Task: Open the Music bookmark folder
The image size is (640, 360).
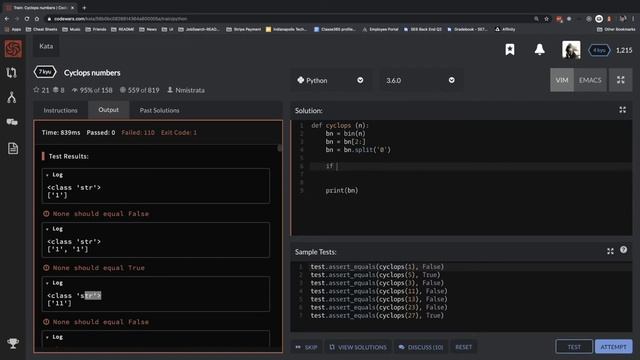Action: tap(71, 29)
